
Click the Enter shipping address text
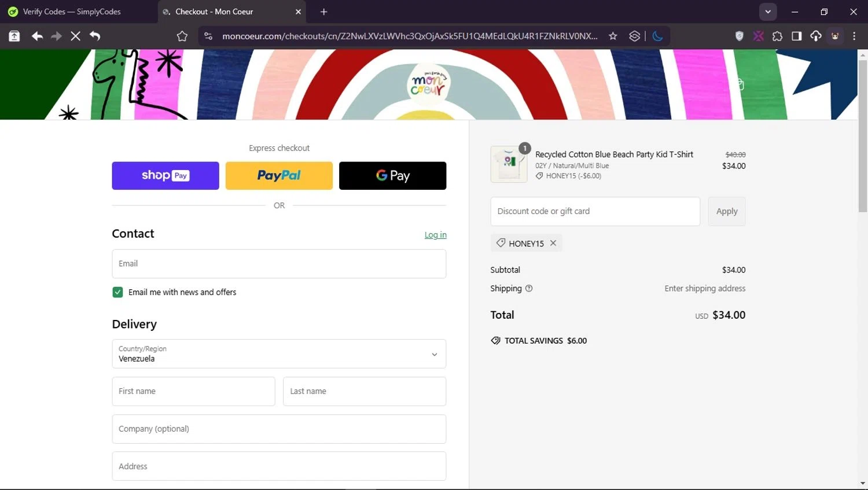point(705,288)
